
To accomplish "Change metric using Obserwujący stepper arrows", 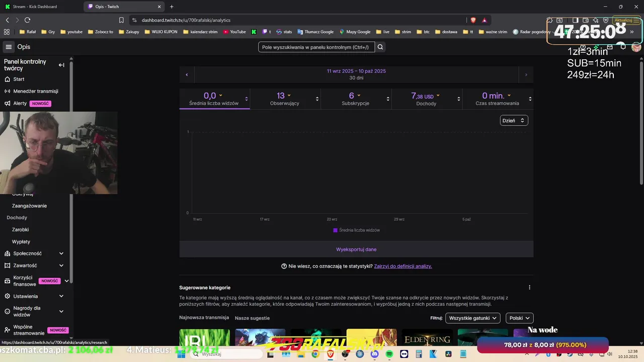I will [x=317, y=99].
